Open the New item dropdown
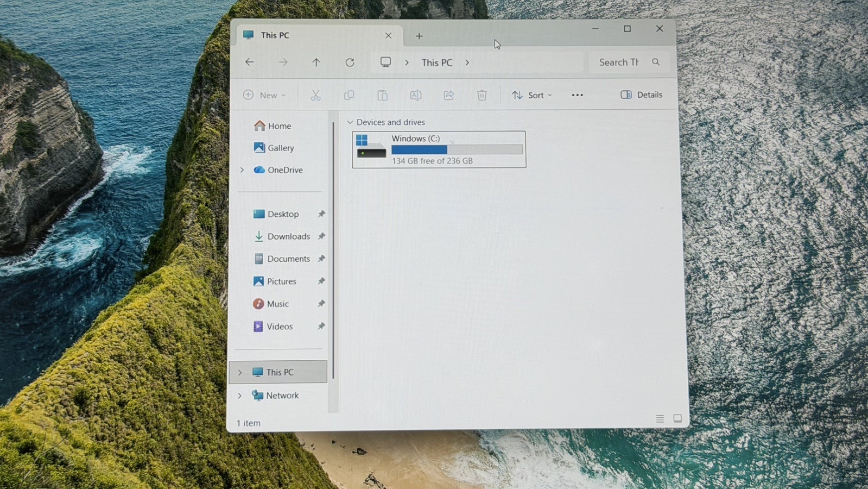Image resolution: width=868 pixels, height=489 pixels. coord(264,95)
